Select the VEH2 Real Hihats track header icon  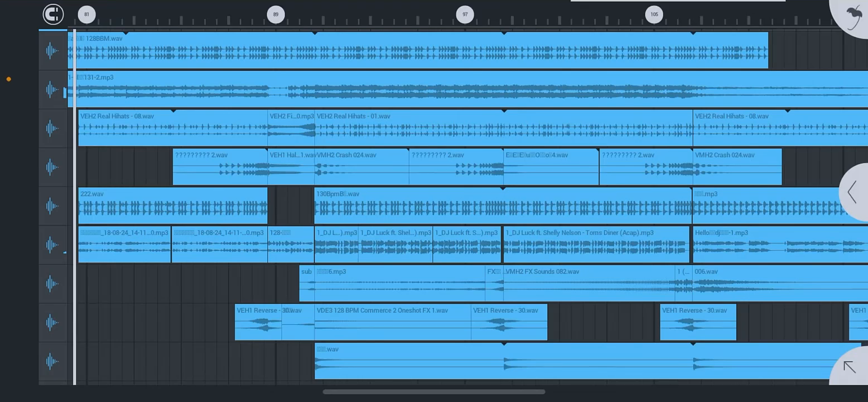[x=52, y=128]
